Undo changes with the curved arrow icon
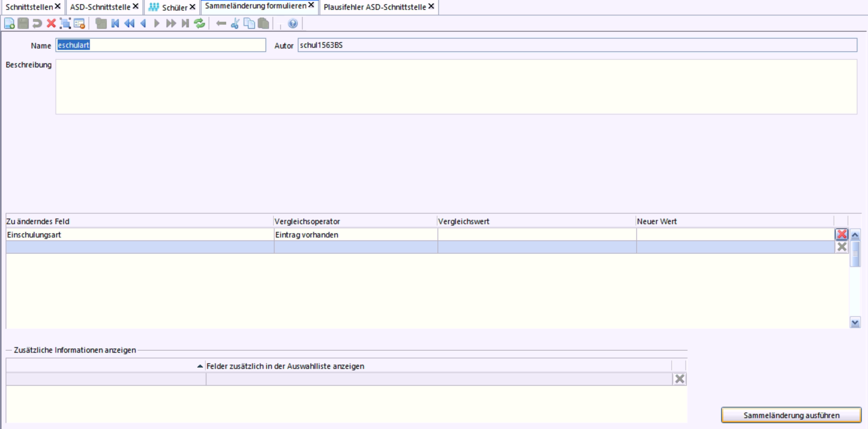Screen dimensions: 868x429 point(37,24)
